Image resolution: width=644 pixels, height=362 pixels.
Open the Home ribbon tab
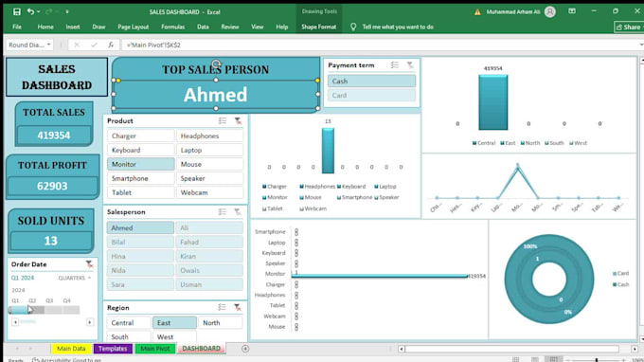coord(45,27)
